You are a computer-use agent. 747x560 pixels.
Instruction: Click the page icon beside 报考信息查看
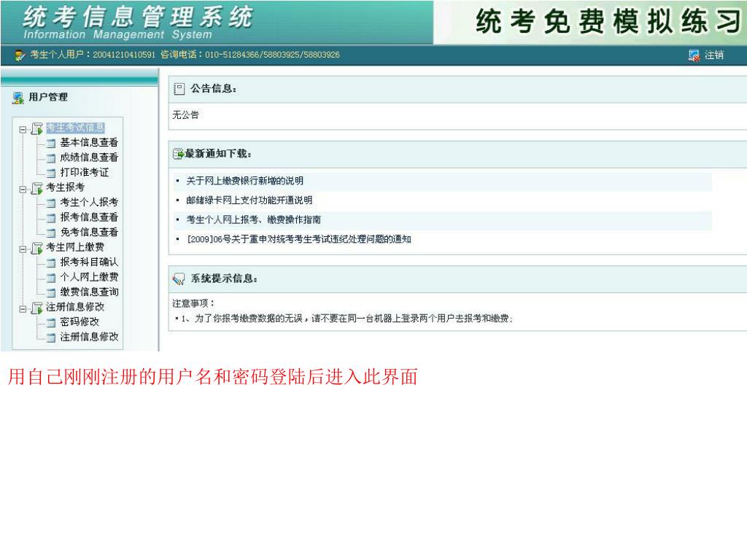(x=51, y=218)
